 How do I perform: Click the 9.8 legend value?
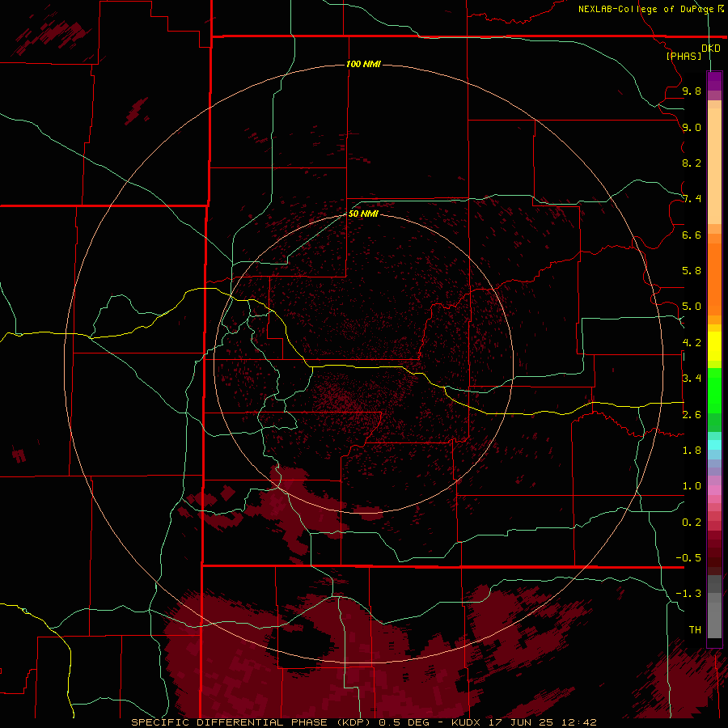(x=692, y=91)
